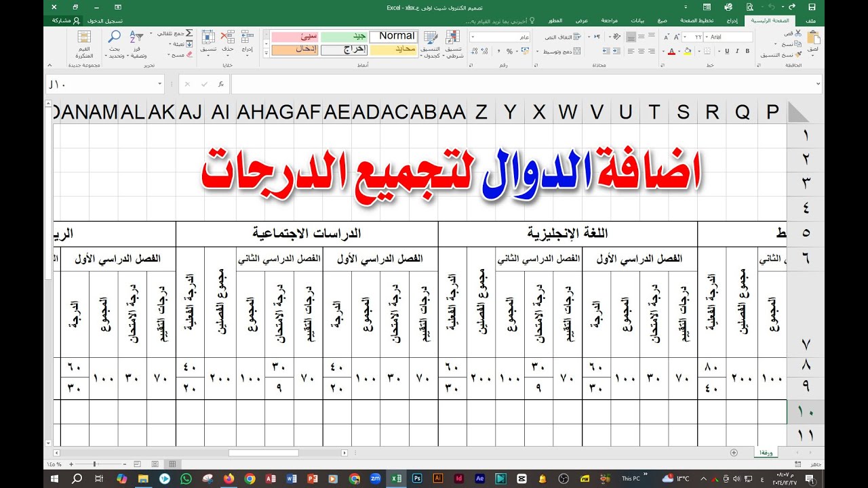Switch to the Data (بيانات) tab
868x488 pixels.
point(637,21)
